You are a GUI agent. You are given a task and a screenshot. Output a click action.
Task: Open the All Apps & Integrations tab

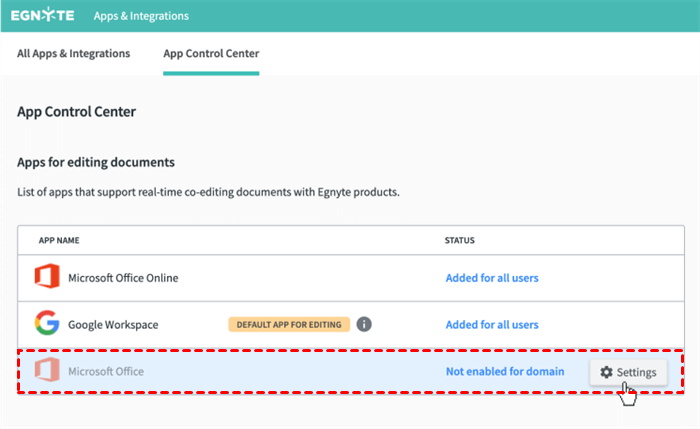point(74,53)
